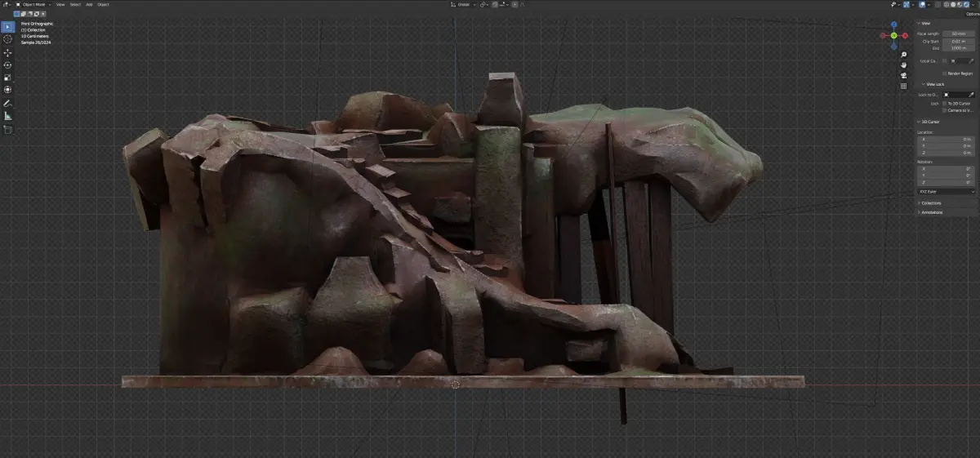Edit the Focal Length field
Viewport: 980px width, 458px height.
pyautogui.click(x=959, y=33)
